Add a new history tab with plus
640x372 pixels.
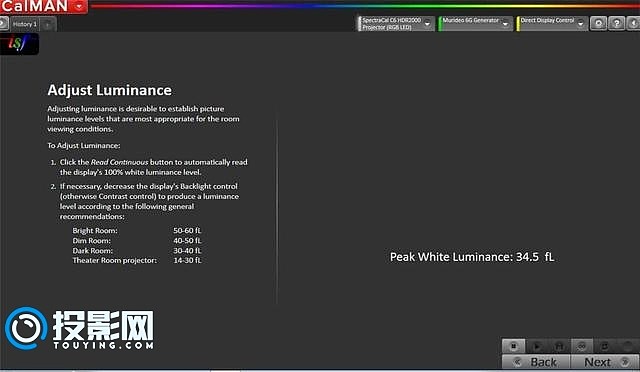pos(48,25)
